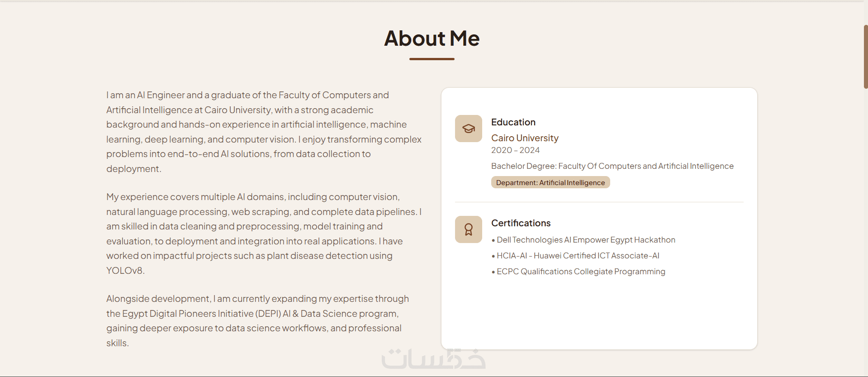Click the 2020 – 2024 date range

pos(515,150)
